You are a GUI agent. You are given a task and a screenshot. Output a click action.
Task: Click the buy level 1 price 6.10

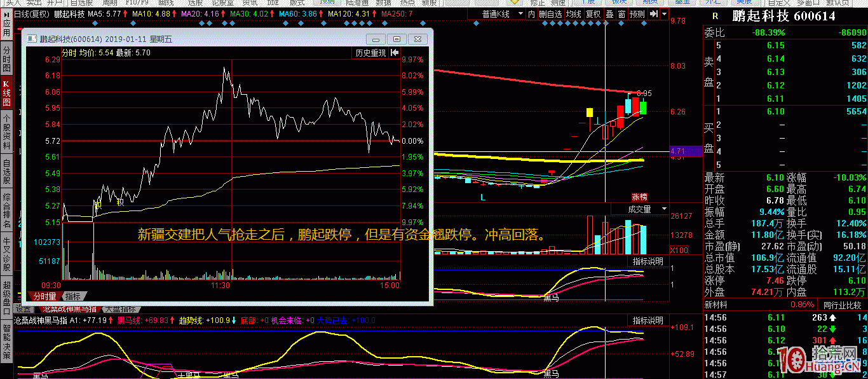[776, 112]
